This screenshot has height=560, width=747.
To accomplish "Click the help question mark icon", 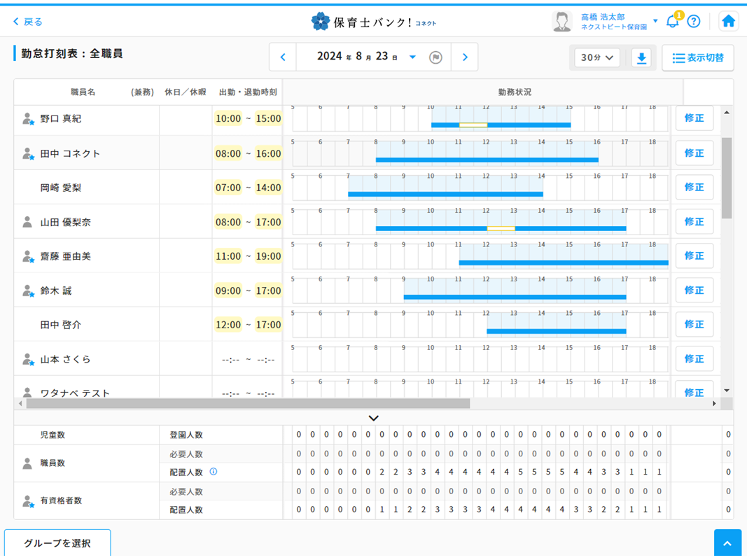I will click(x=694, y=21).
